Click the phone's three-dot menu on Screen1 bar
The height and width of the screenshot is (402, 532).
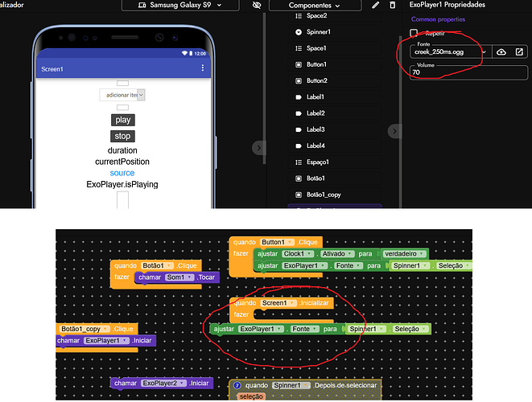point(203,68)
